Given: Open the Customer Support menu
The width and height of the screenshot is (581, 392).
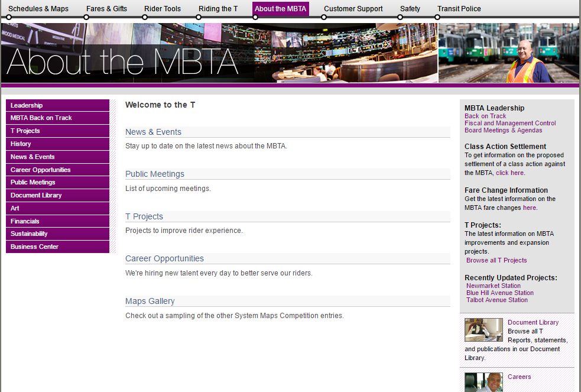Looking at the screenshot, I should click(353, 8).
